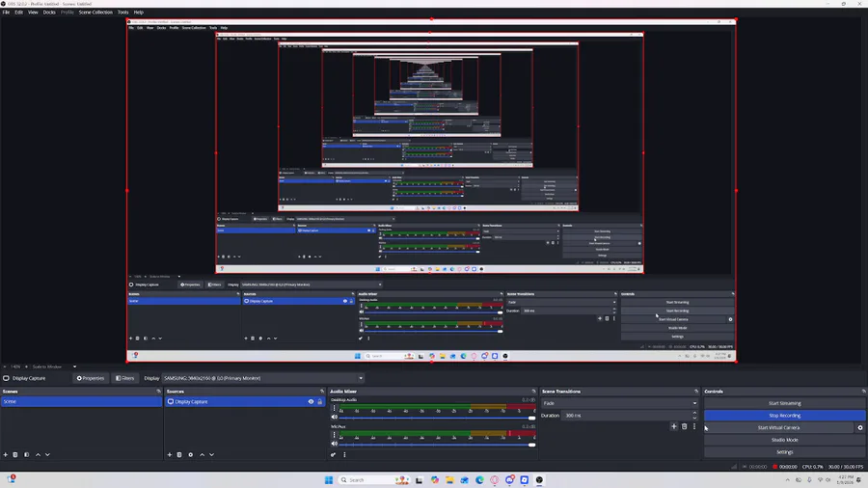Move the scene down with the arrow

pyautogui.click(x=47, y=455)
